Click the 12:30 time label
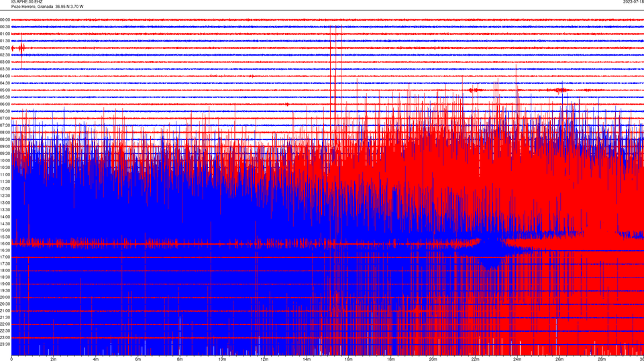 (5, 196)
